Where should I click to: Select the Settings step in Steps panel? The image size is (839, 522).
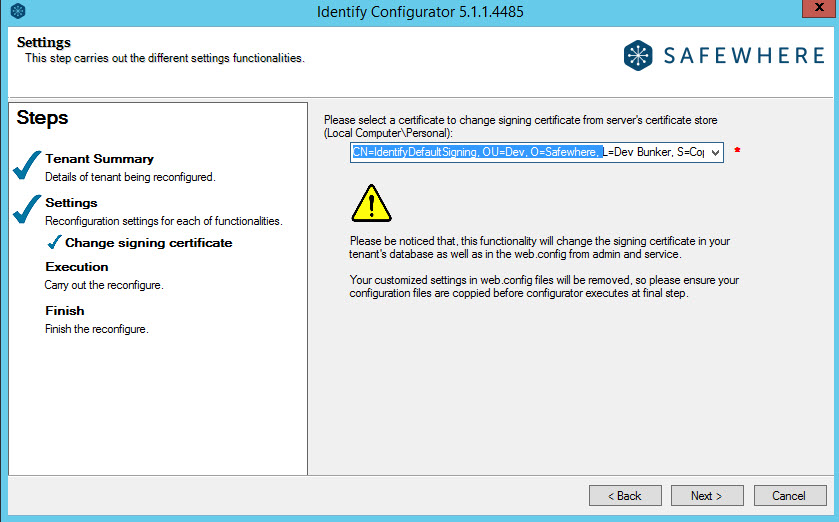(x=71, y=203)
